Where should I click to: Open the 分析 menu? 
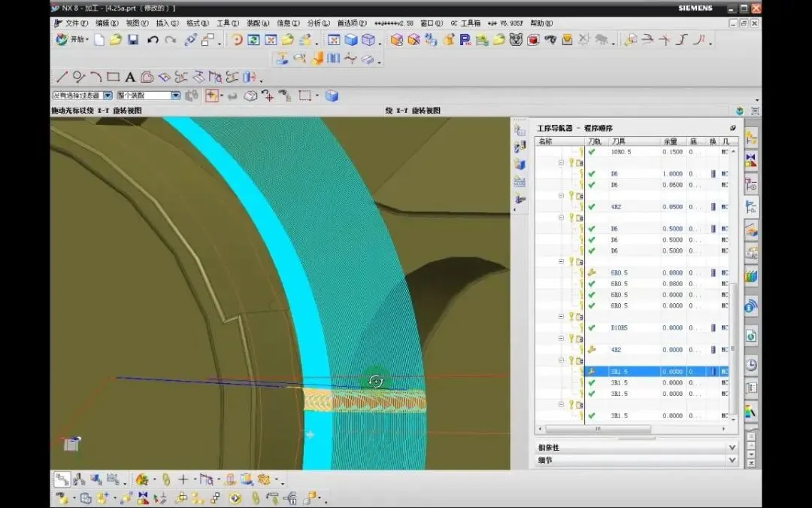[x=318, y=23]
